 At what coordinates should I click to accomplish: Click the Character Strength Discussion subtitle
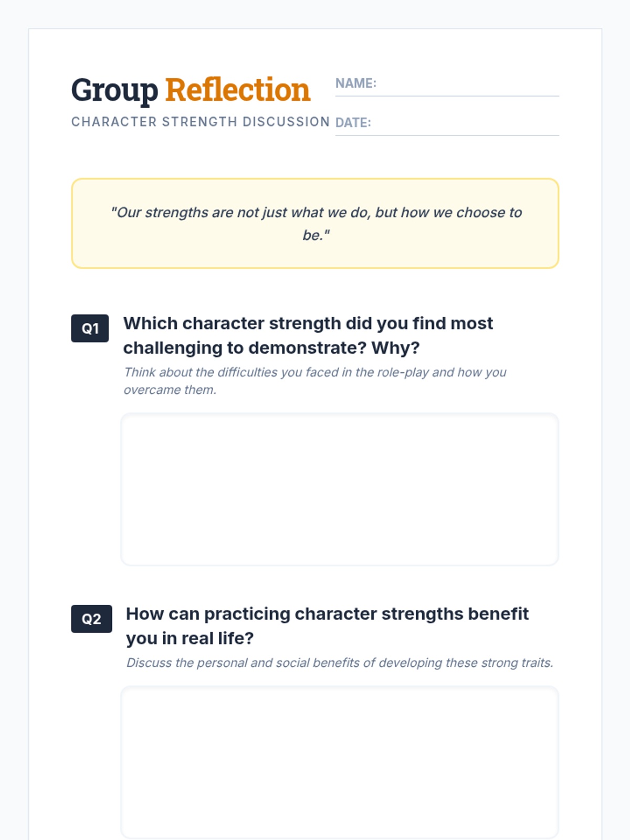coord(201,122)
